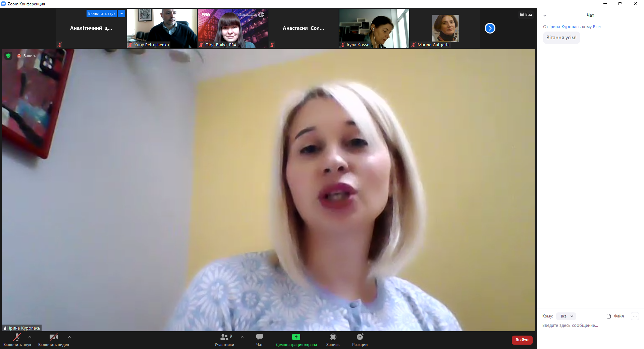Open the blue three-dots menu on the Аналітичний ц... tile

click(121, 13)
